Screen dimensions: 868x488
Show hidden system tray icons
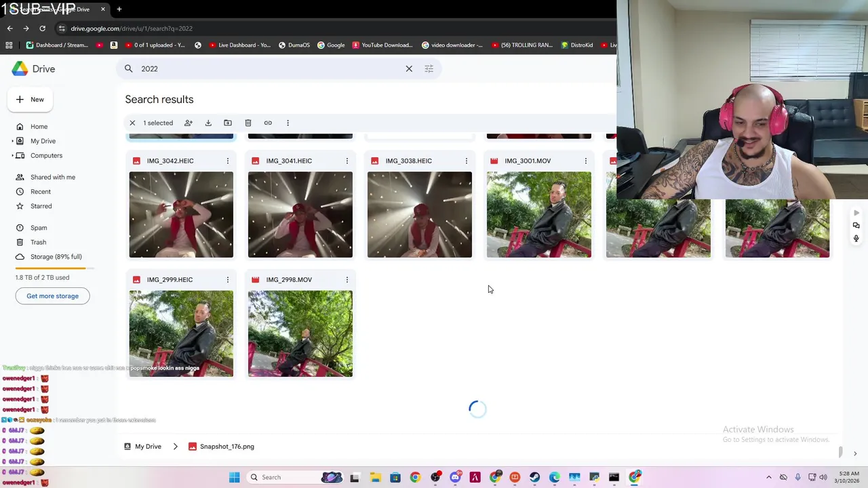768,477
